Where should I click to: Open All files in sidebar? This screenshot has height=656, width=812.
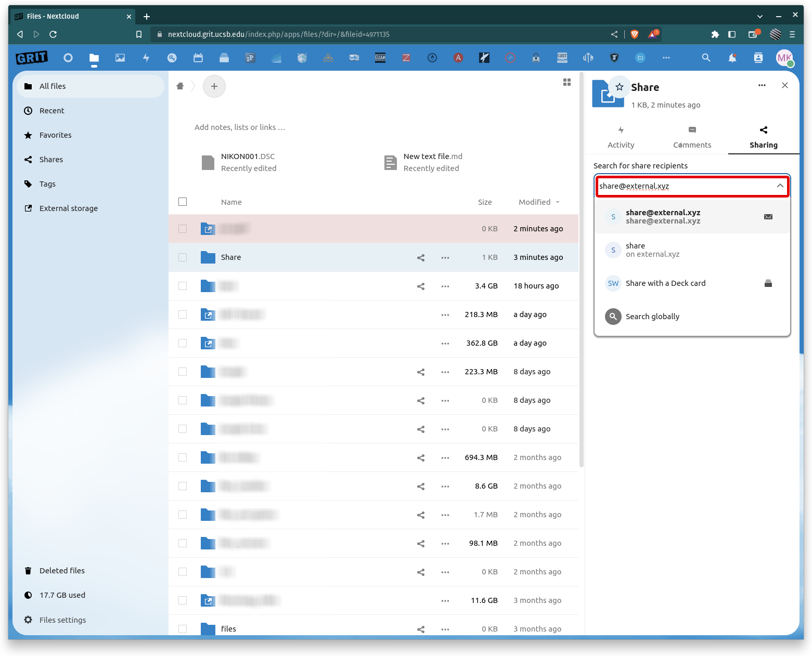point(91,86)
